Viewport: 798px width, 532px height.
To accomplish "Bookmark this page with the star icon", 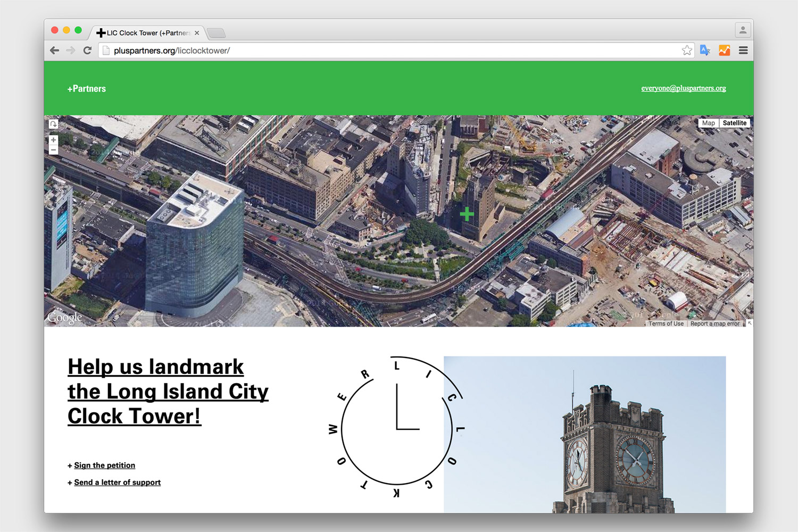I will (687, 51).
